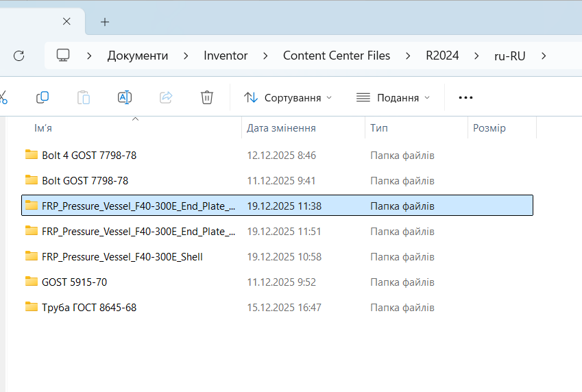Click the Paste icon in toolbar
This screenshot has height=392, width=582.
coord(84,97)
